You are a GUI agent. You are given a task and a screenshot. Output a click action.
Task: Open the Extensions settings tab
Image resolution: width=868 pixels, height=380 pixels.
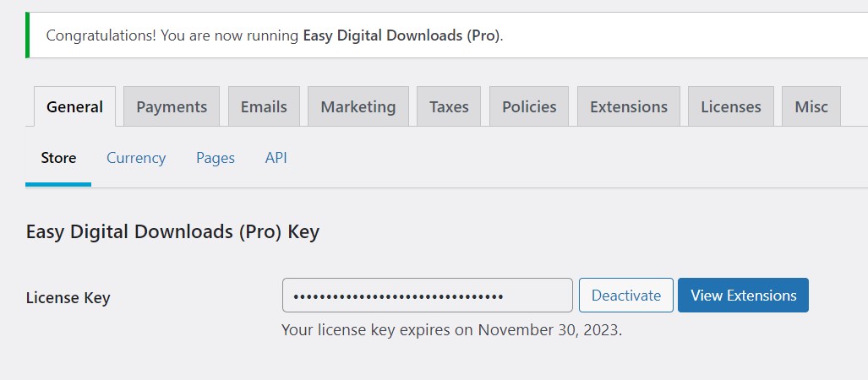click(x=629, y=107)
